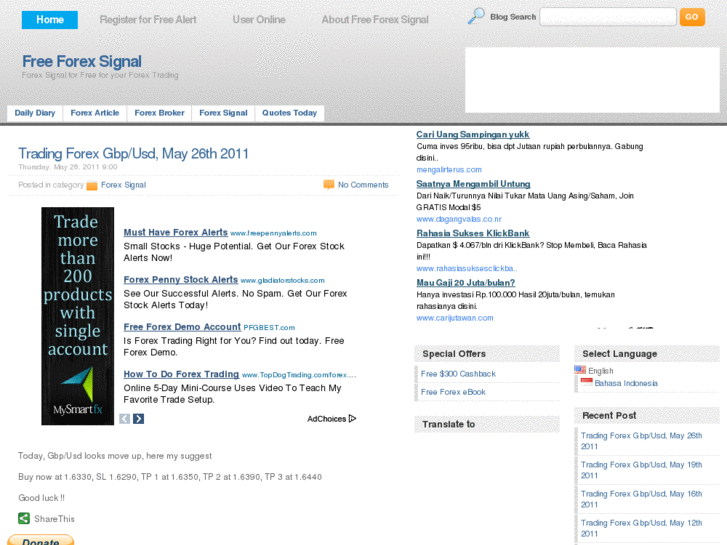The width and height of the screenshot is (727, 545).
Task: Open Free $300 Cashback offer link
Action: (x=458, y=374)
